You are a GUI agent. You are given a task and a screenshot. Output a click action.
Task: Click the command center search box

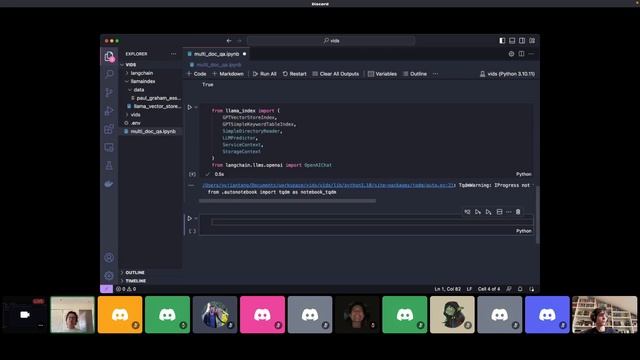pos(331,41)
